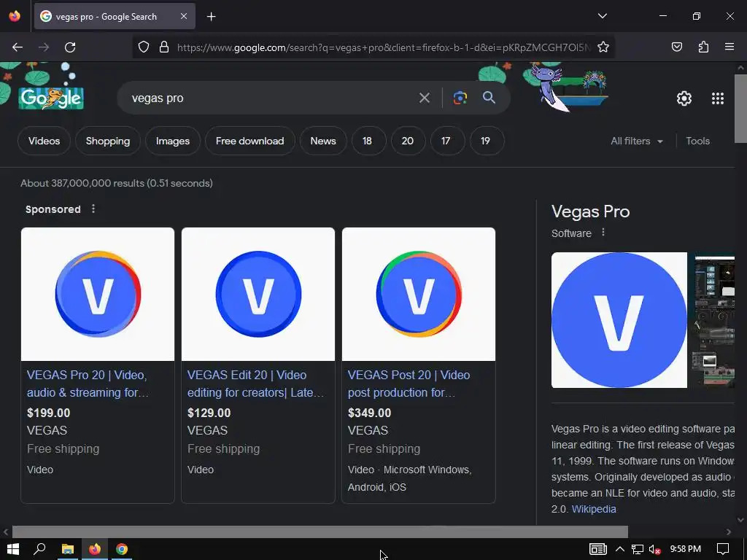Image resolution: width=747 pixels, height=560 pixels.
Task: Open File Explorer from taskbar
Action: [68, 549]
